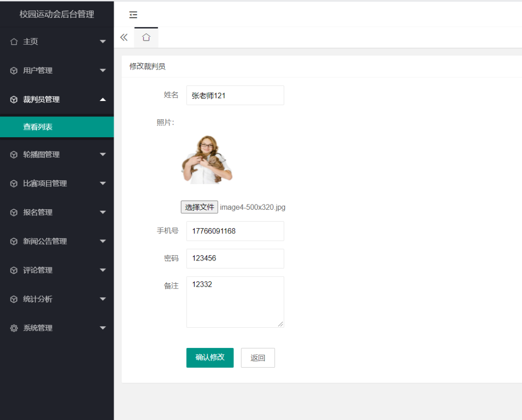Click the filename image4-500x320.jpg

tap(252, 207)
